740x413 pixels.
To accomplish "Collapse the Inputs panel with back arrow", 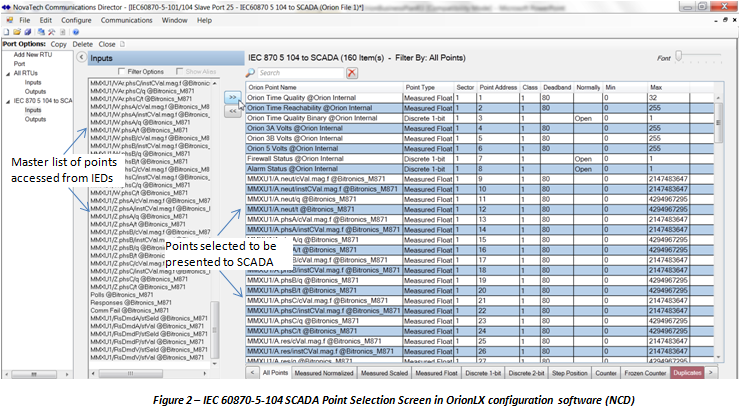I will coord(81,58).
